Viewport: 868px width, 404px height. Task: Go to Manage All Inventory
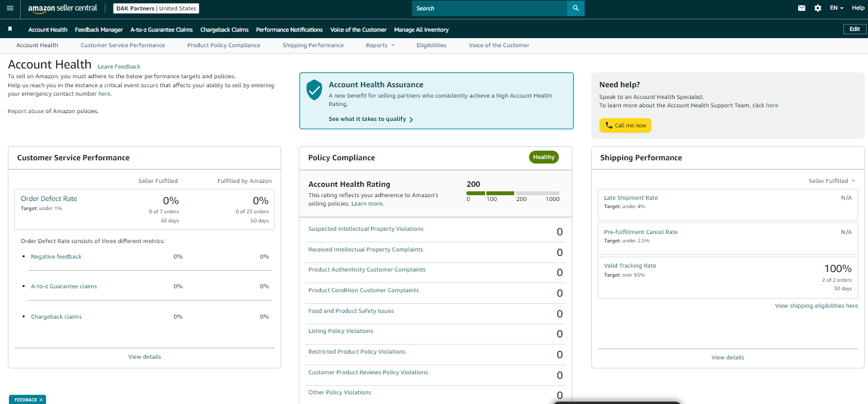(x=421, y=30)
